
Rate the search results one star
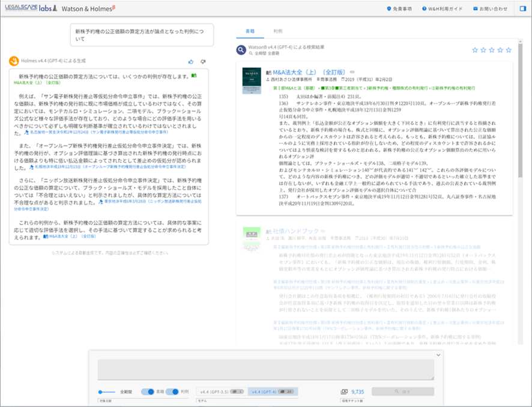tap(475, 50)
